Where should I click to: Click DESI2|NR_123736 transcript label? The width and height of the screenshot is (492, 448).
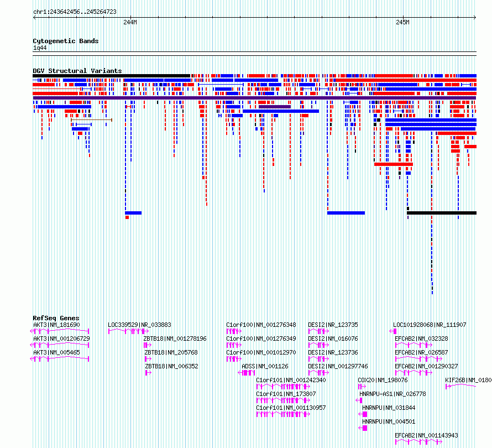333,352
